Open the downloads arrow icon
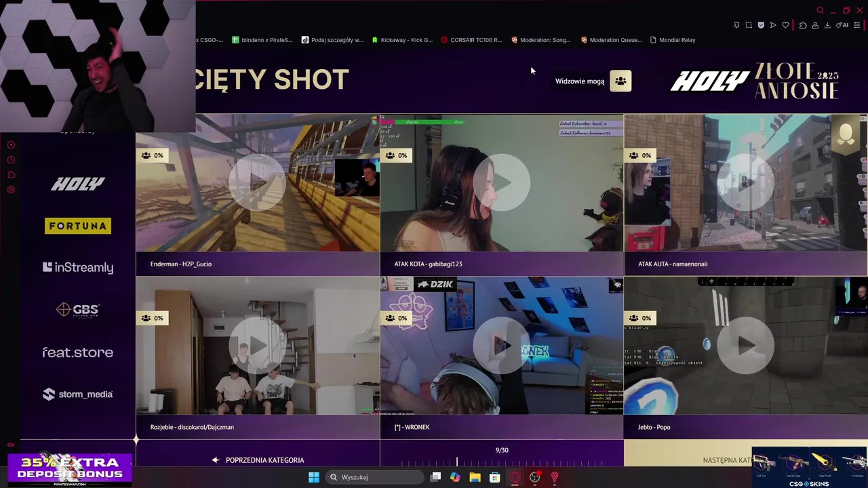 (827, 25)
